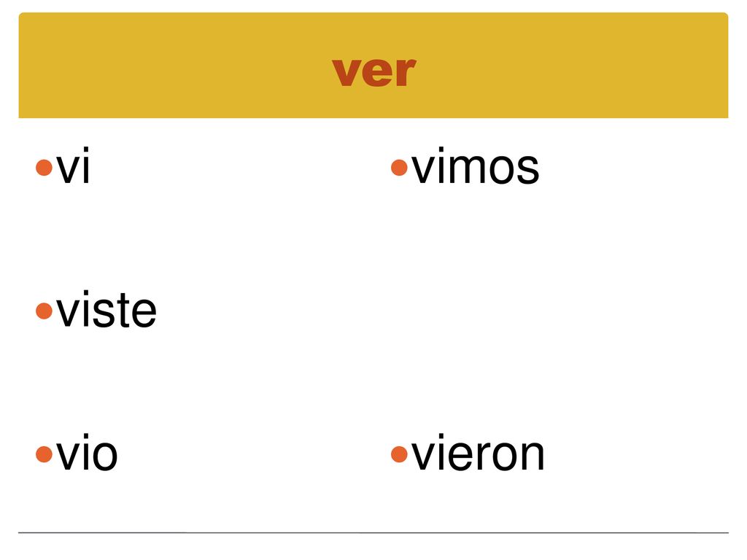The height and width of the screenshot is (560, 747).
Task: Click the orange bullet beside 'vieron'
Action: coord(399,454)
